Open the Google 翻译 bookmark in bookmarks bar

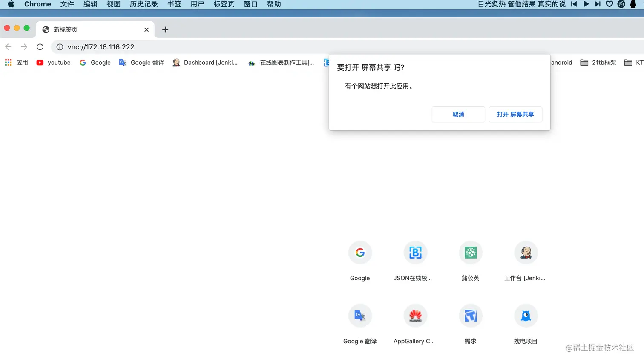(142, 63)
